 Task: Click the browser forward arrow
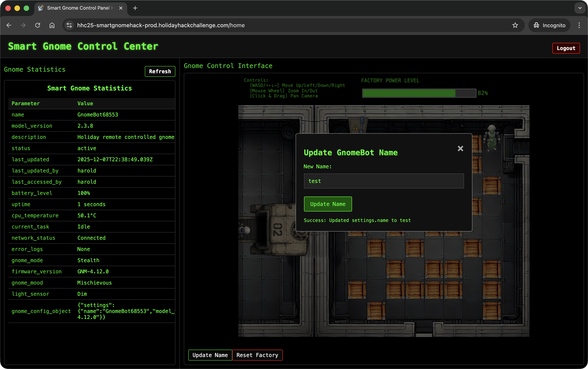[23, 25]
